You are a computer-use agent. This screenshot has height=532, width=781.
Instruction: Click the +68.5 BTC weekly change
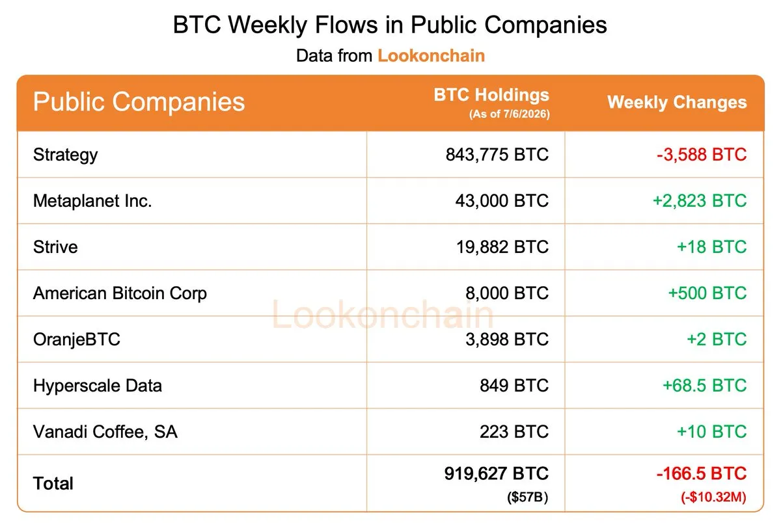705,386
